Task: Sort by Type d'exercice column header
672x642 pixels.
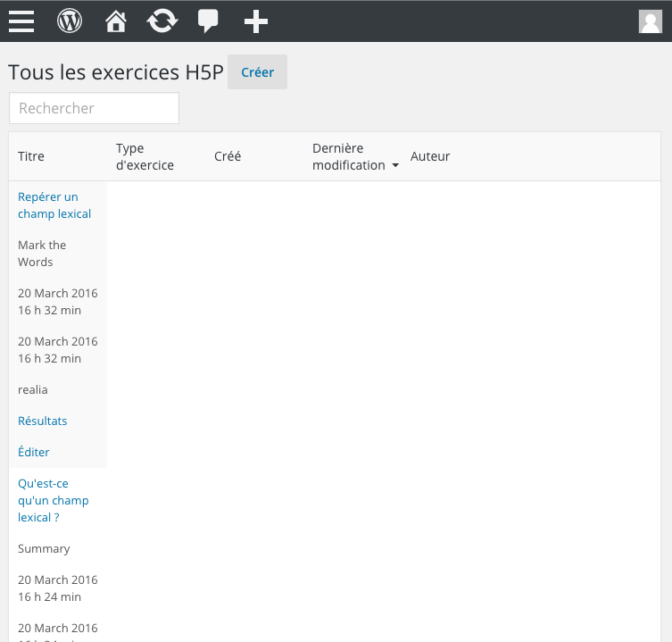Action: [x=145, y=156]
